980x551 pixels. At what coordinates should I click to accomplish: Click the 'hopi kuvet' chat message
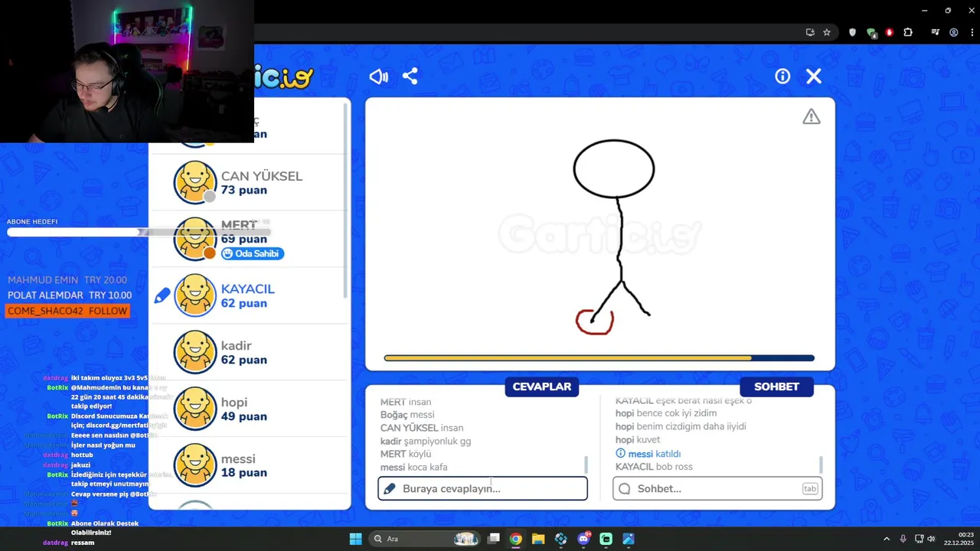(638, 440)
